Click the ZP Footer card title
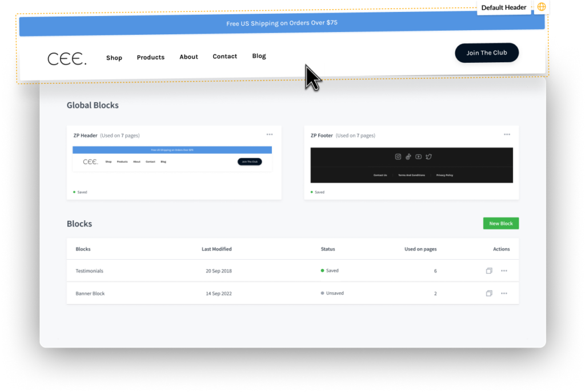 tap(322, 135)
